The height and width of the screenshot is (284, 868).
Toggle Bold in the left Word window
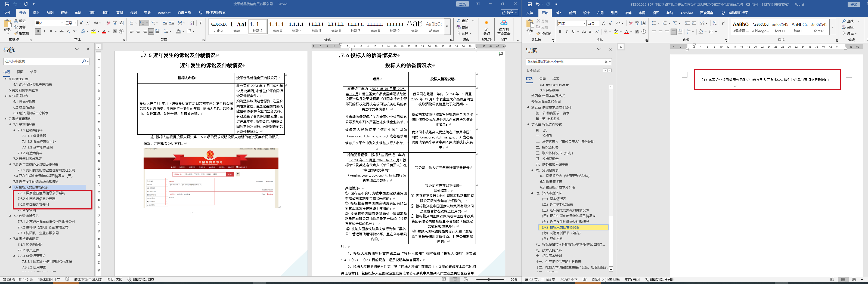pyautogui.click(x=38, y=31)
